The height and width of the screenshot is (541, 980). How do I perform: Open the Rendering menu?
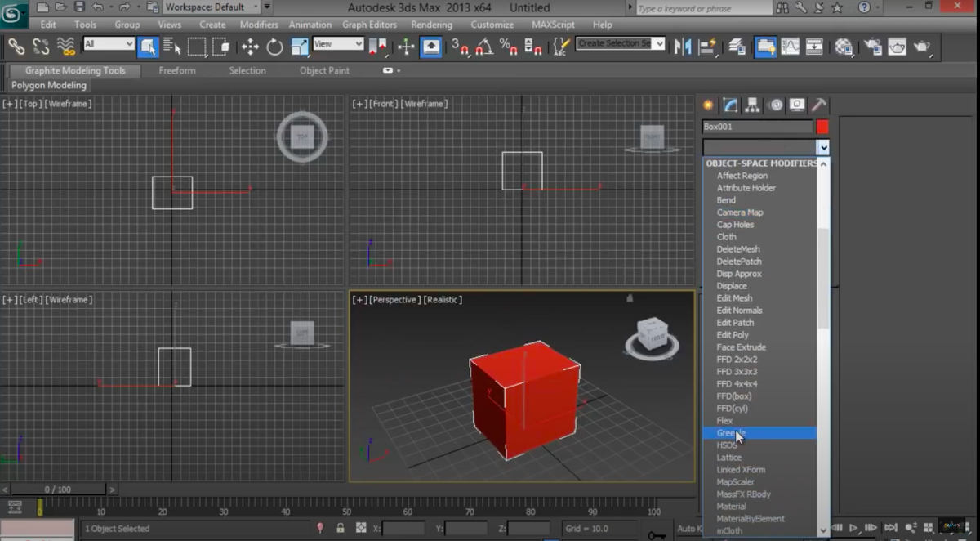click(431, 25)
